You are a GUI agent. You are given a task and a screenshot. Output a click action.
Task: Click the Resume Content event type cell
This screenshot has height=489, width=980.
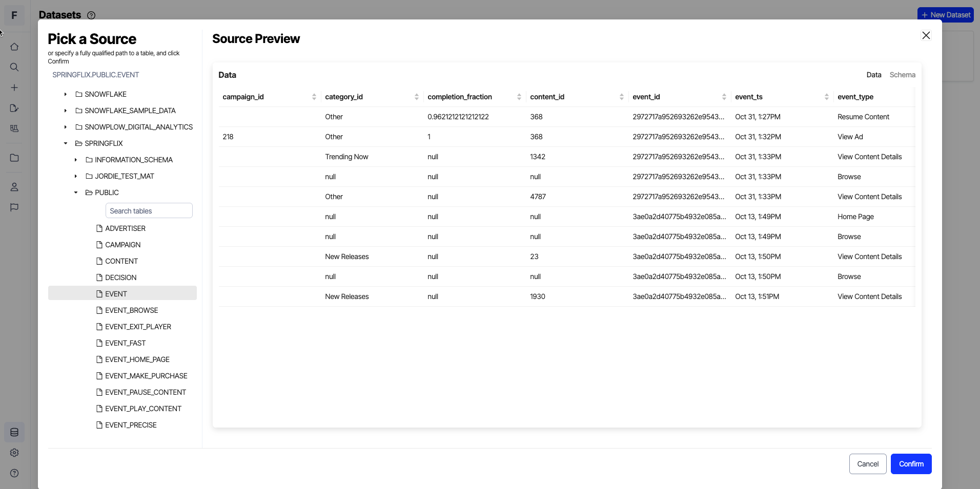point(863,117)
